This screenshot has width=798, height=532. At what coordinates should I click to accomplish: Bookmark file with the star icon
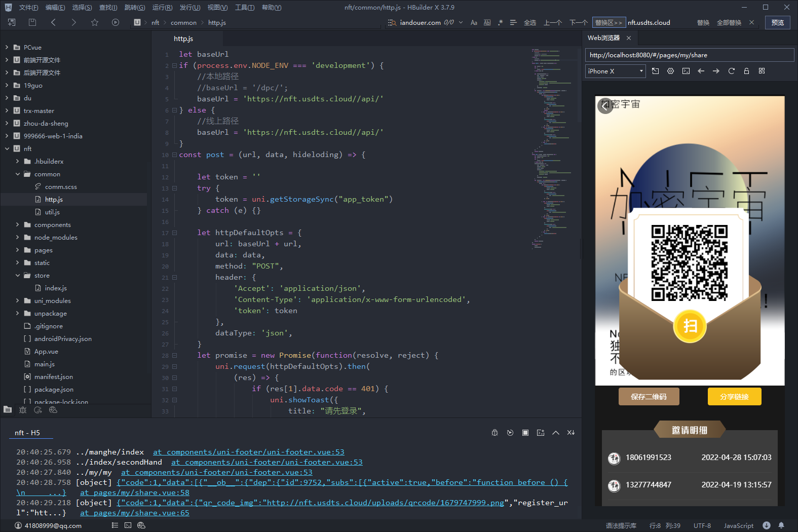[x=95, y=22]
